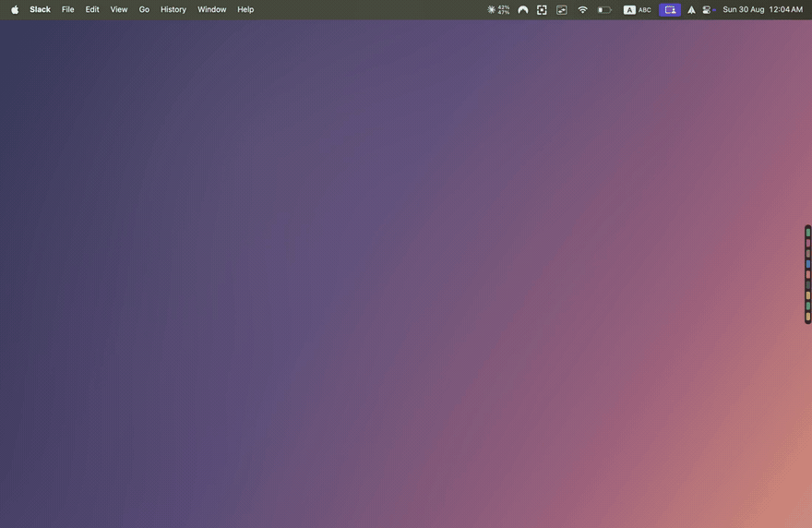Open the ABC input source menu
Image resolution: width=812 pixels, height=528 pixels.
click(x=637, y=9)
